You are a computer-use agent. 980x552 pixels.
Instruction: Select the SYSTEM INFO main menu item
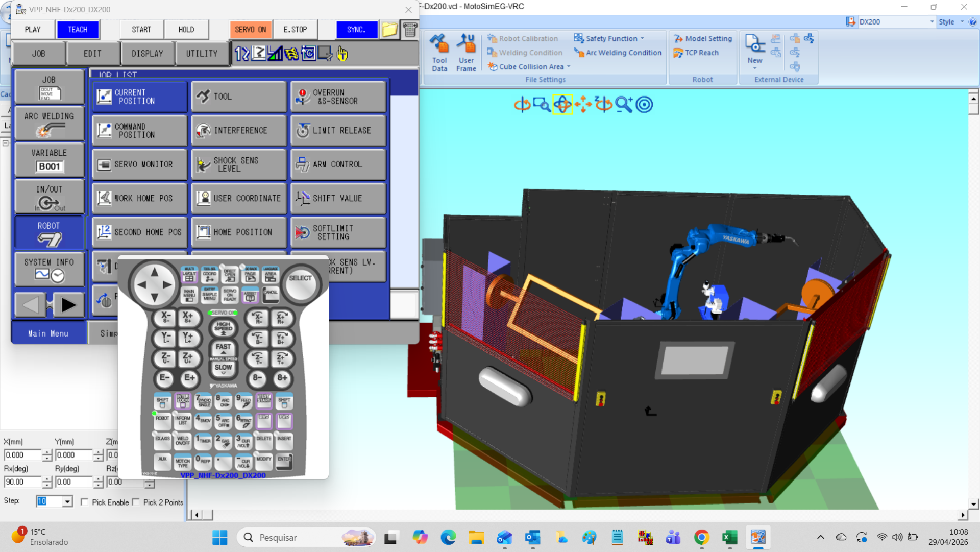[x=50, y=270]
